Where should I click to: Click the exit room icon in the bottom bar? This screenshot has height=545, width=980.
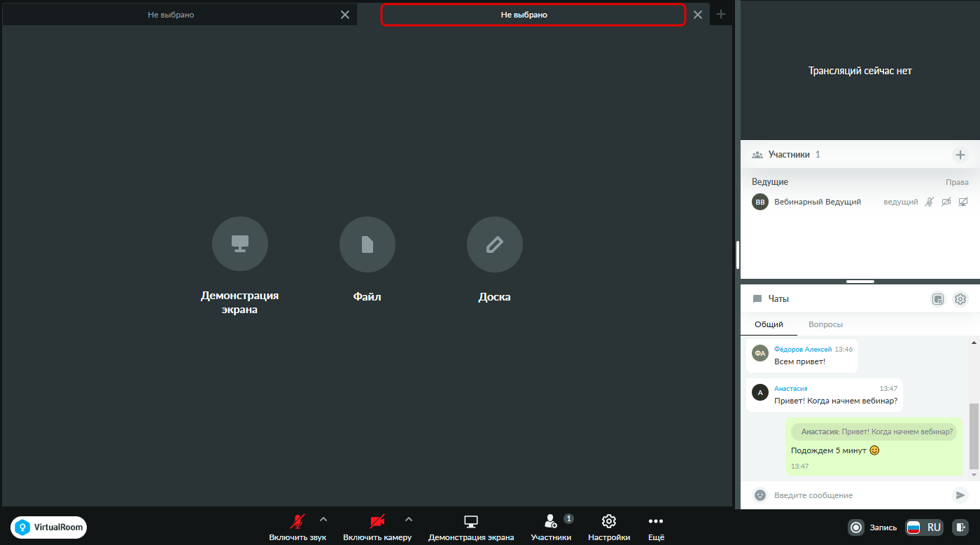(x=961, y=527)
